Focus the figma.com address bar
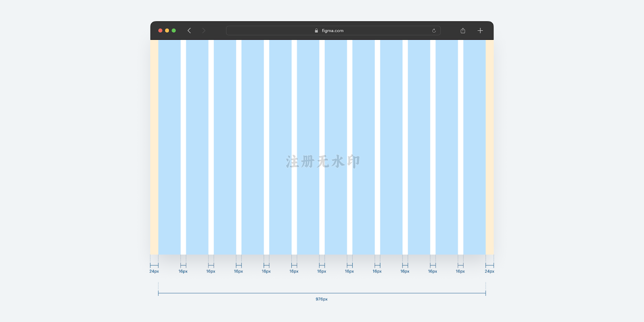Viewport: 644px width, 322px height. 333,31
